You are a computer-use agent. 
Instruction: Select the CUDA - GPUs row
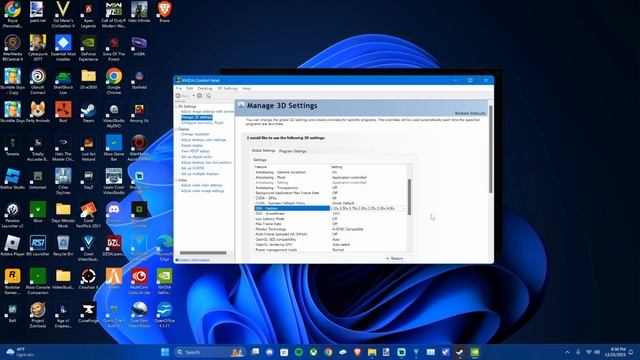(331, 198)
